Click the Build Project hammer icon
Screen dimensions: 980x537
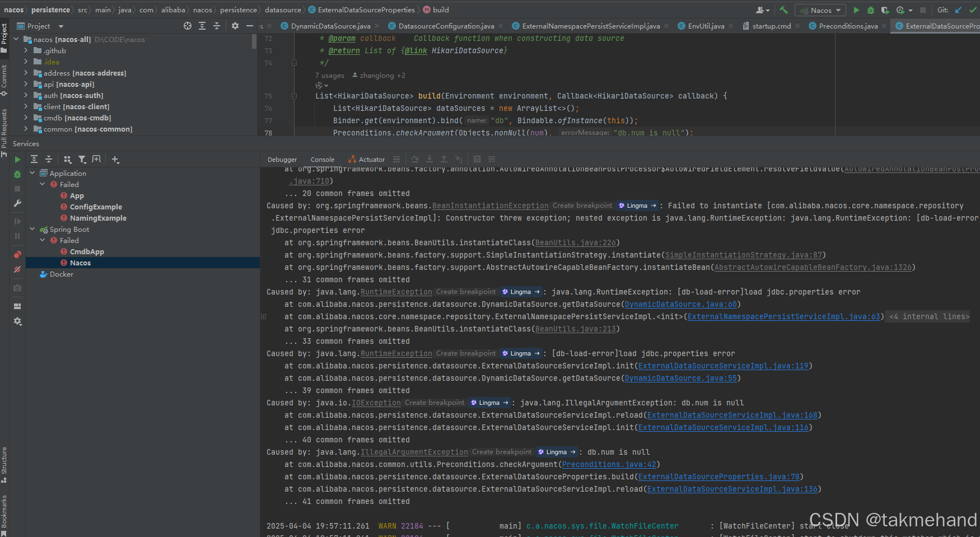tap(783, 10)
